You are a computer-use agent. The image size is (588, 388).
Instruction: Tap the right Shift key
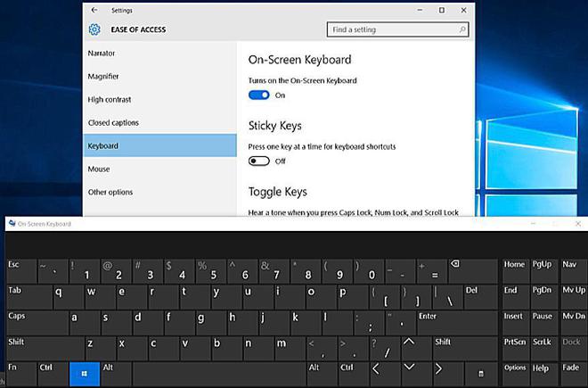coord(465,348)
